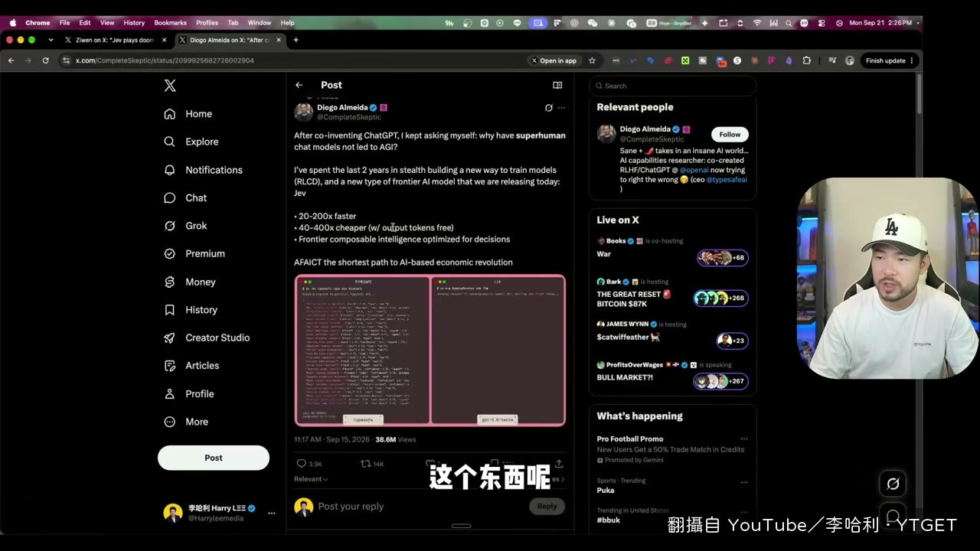Open more options for Puka trend

(x=743, y=483)
